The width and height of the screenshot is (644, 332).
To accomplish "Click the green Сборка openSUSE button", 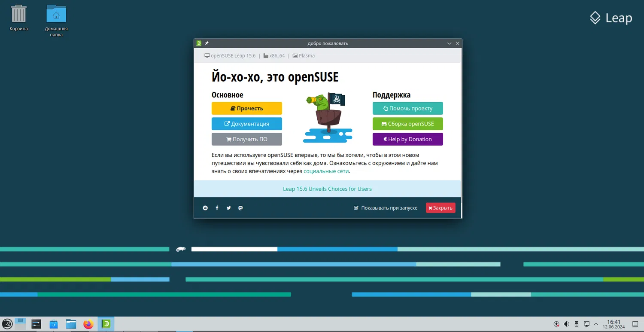I will coord(408,124).
